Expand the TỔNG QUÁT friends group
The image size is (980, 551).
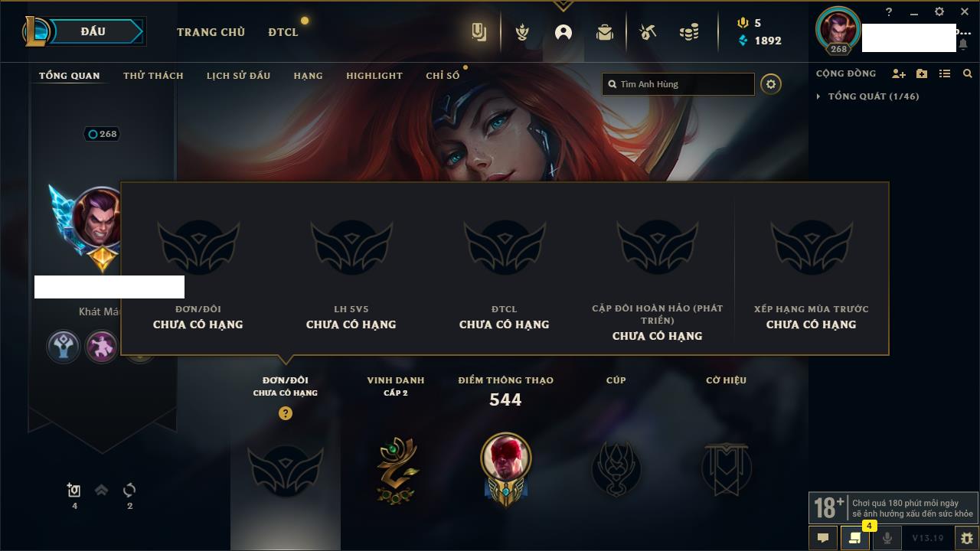pos(874,96)
